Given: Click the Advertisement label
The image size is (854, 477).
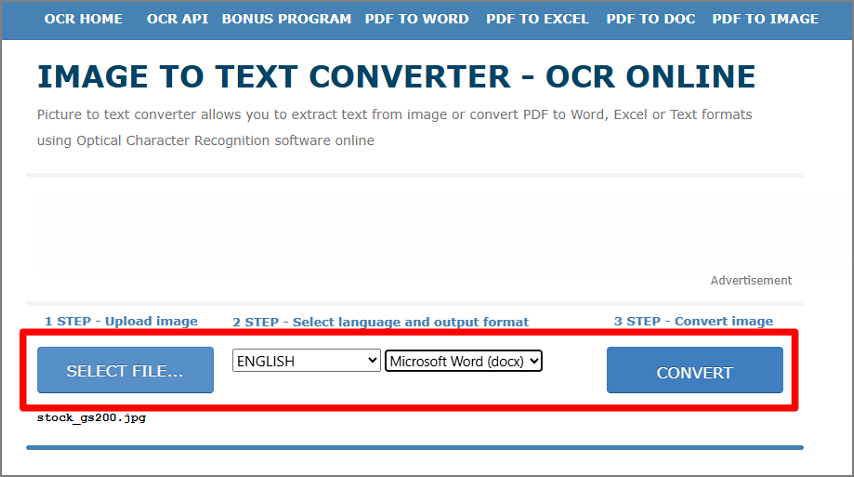Looking at the screenshot, I should tap(751, 280).
